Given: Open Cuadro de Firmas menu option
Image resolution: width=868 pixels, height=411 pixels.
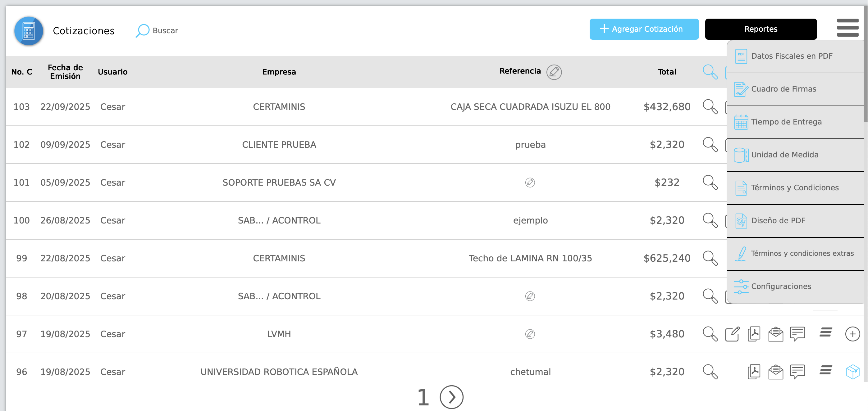Looking at the screenshot, I should pyautogui.click(x=783, y=89).
